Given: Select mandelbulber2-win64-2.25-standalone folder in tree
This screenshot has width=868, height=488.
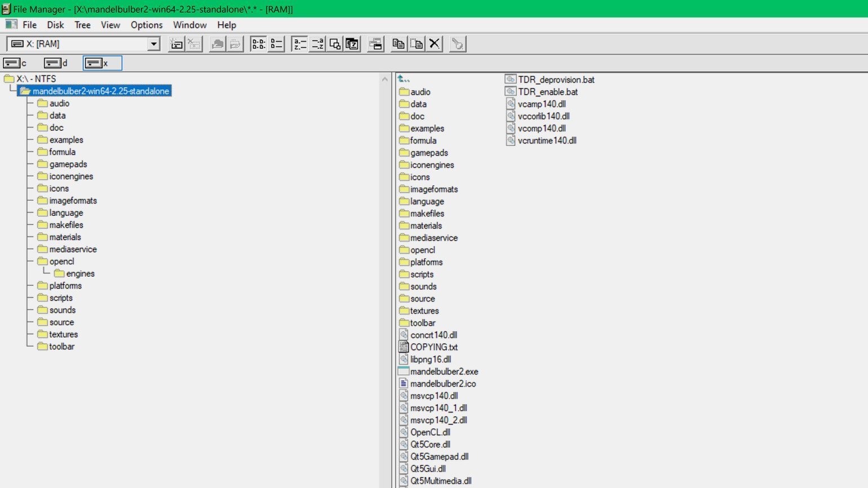Looking at the screenshot, I should pyautogui.click(x=95, y=91).
